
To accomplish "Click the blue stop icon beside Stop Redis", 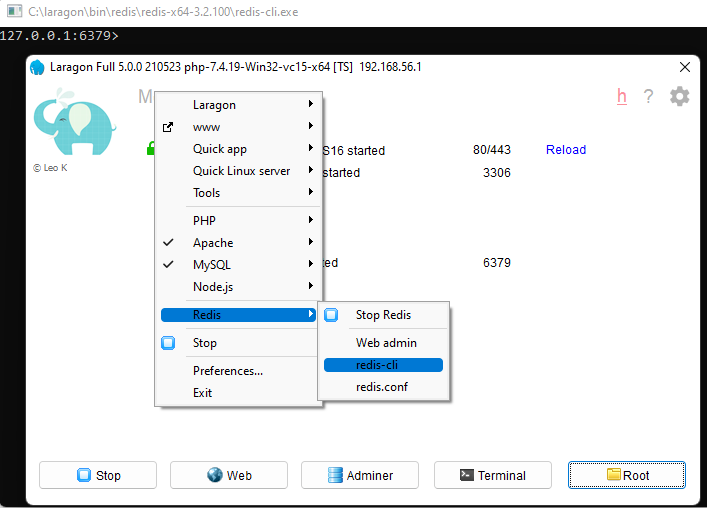I will [331, 315].
